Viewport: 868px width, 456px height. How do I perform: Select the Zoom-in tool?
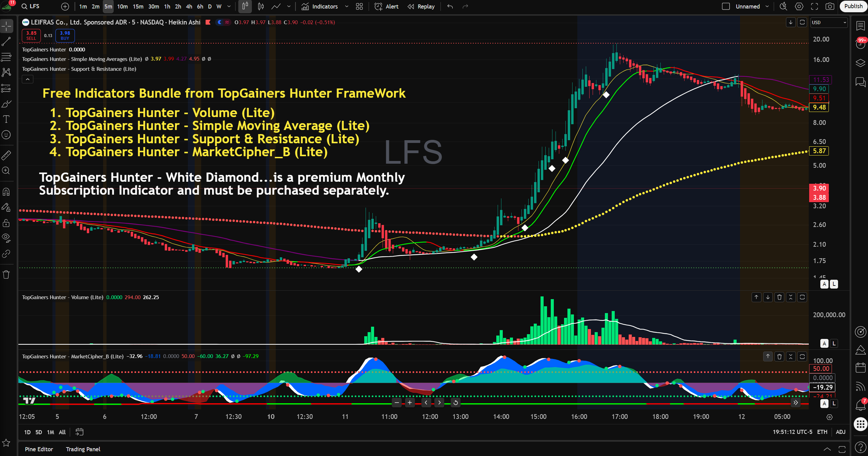point(6,170)
